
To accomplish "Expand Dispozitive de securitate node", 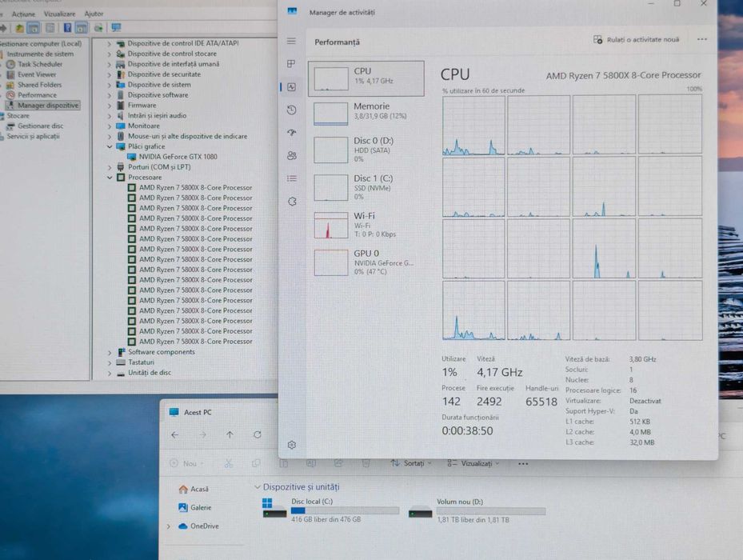I will (110, 74).
